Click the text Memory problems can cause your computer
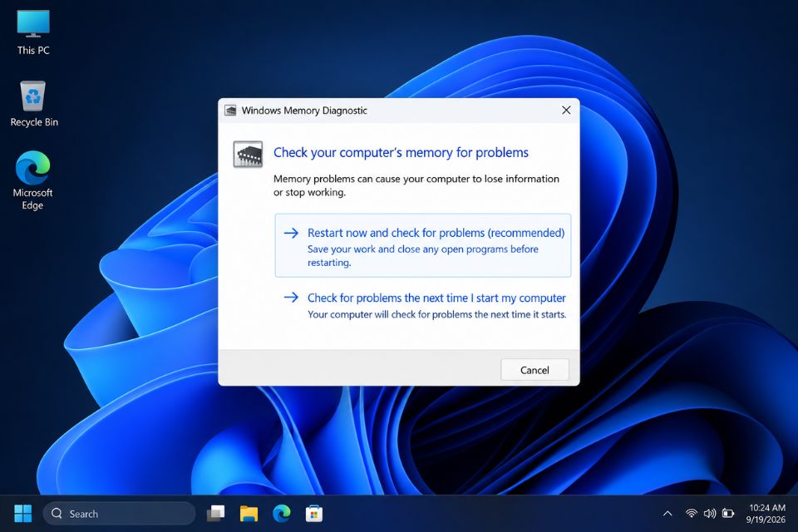The width and height of the screenshot is (798, 532). click(416, 185)
